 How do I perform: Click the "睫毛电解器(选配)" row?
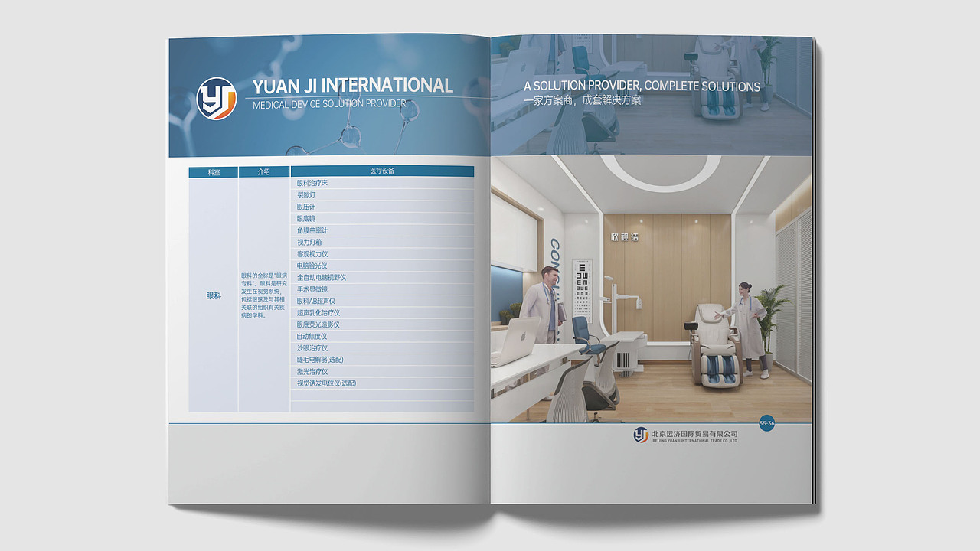click(382, 360)
